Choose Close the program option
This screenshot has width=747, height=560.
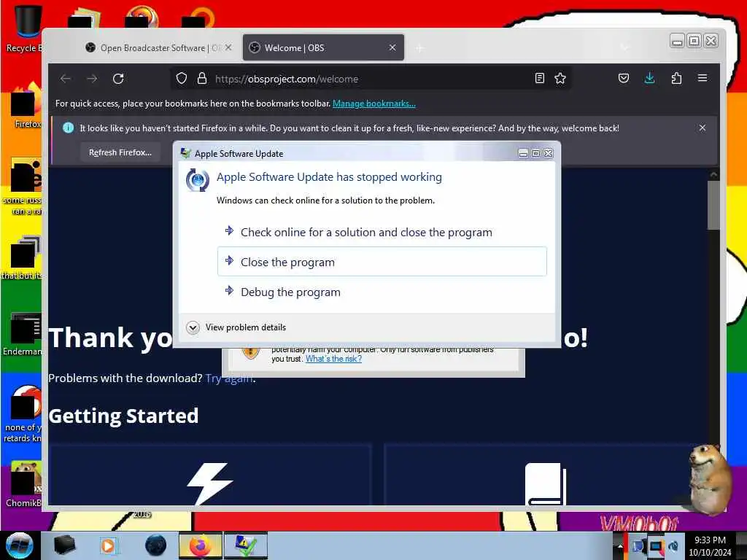pos(382,262)
